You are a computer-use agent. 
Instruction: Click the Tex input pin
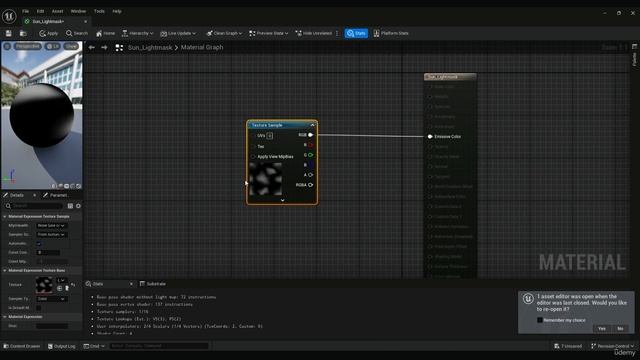point(253,146)
